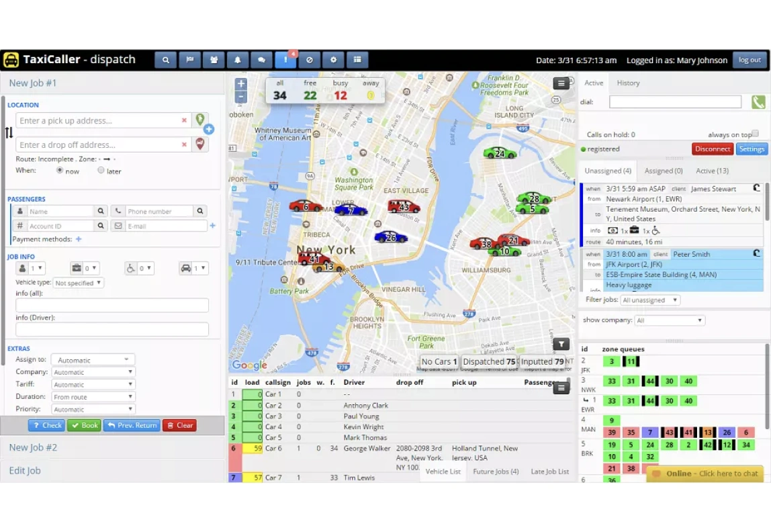Add a payment method with plus icon
Image resolution: width=771 pixels, height=532 pixels.
79,239
